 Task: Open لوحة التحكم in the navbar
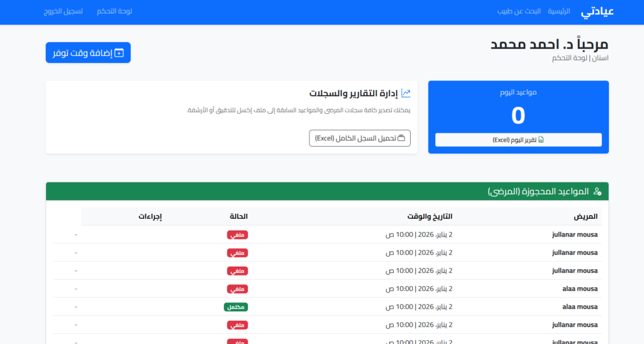click(114, 11)
